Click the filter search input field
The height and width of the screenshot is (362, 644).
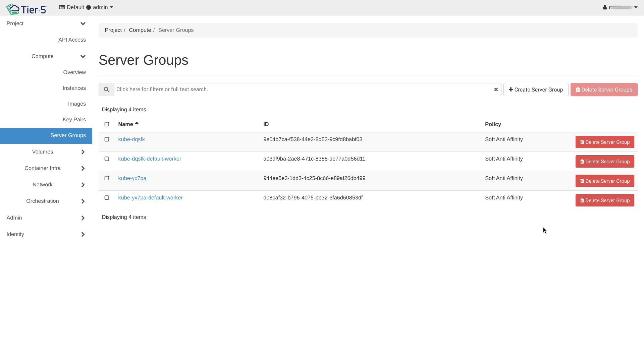(x=302, y=89)
